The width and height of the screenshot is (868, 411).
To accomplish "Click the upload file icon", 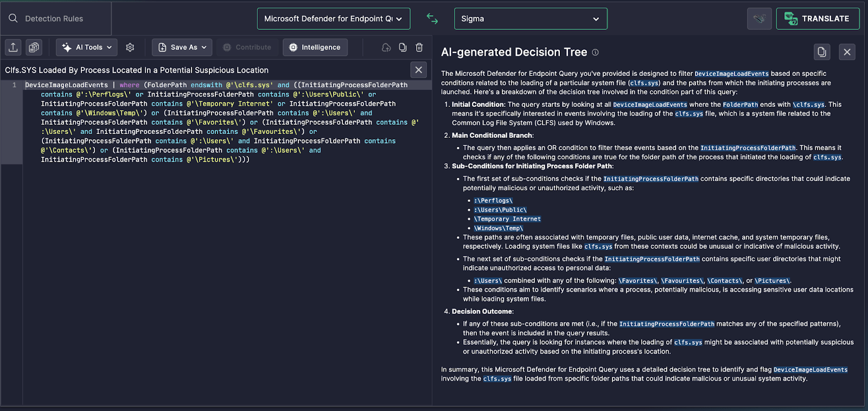I will (14, 47).
